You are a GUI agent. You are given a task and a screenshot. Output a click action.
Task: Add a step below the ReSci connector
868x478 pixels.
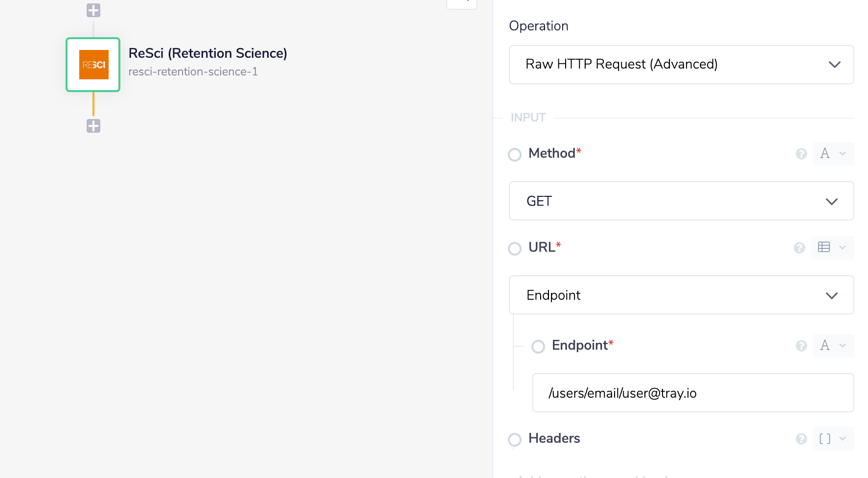coord(93,126)
